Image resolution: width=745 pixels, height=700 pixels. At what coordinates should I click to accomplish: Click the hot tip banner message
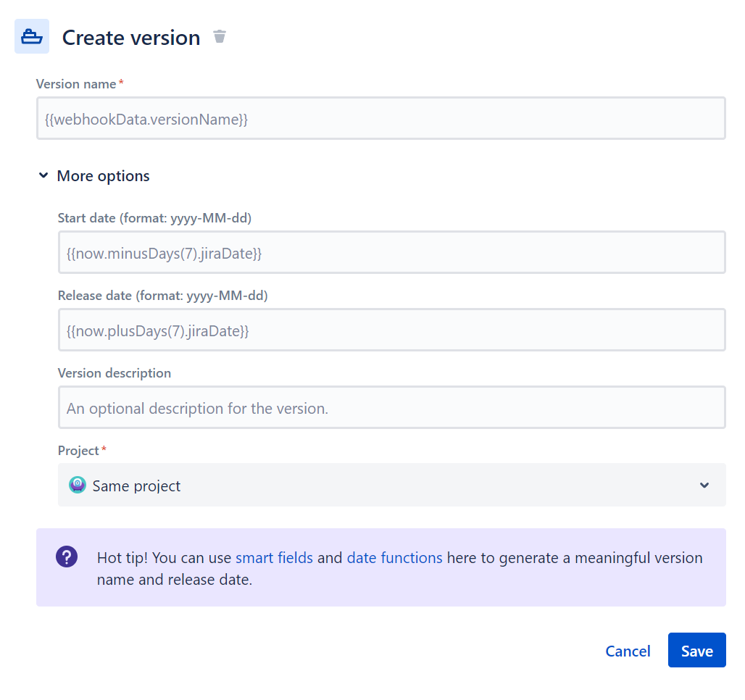click(399, 567)
